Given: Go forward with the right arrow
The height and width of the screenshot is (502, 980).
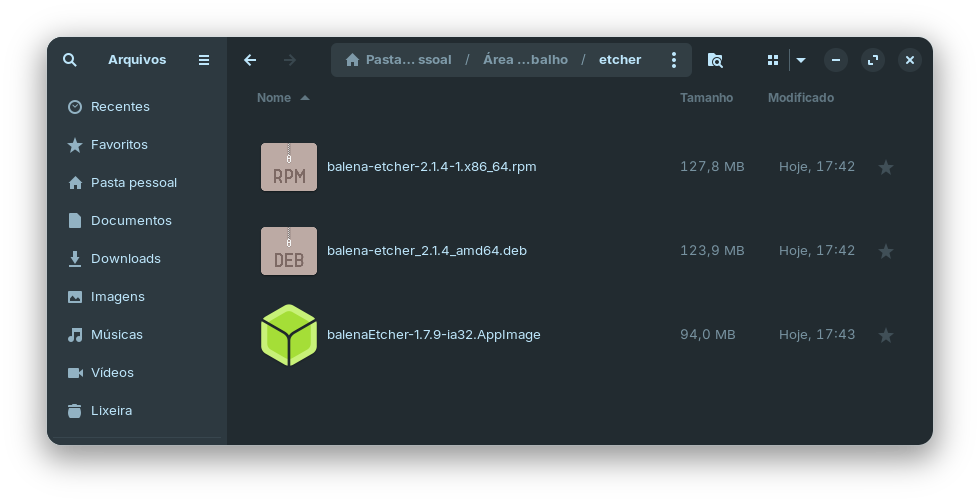Looking at the screenshot, I should pyautogui.click(x=289, y=60).
